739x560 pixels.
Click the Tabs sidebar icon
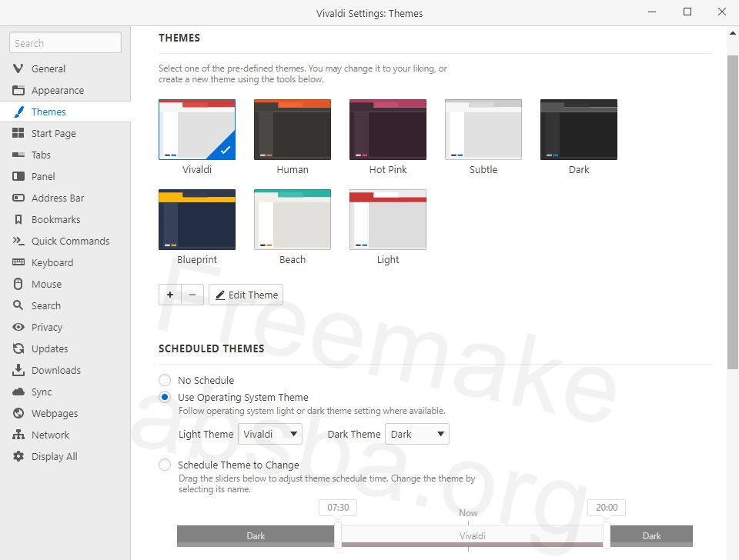point(18,155)
